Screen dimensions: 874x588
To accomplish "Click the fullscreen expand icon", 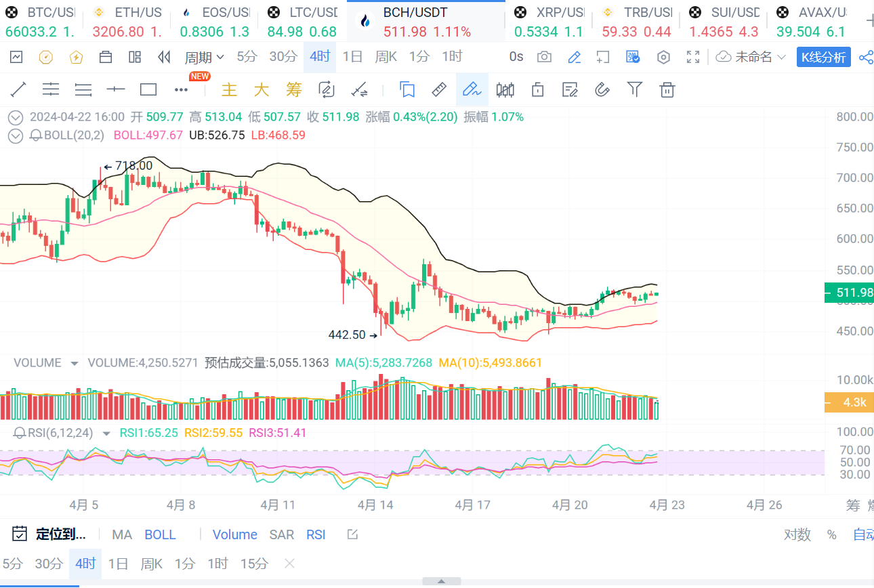I will click(693, 57).
